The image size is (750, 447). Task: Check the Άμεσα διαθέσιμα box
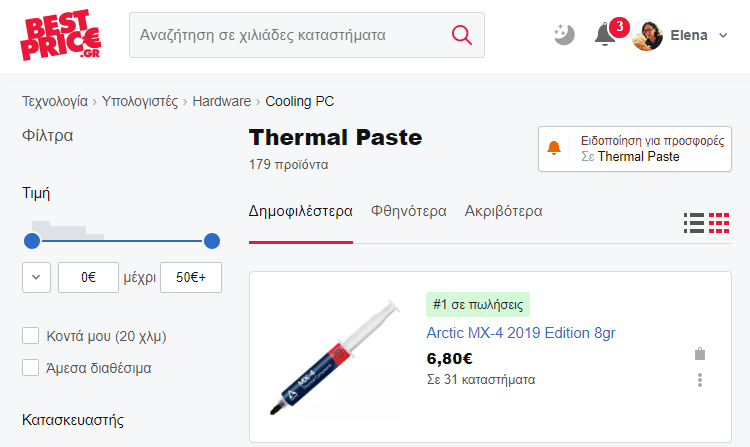[31, 368]
